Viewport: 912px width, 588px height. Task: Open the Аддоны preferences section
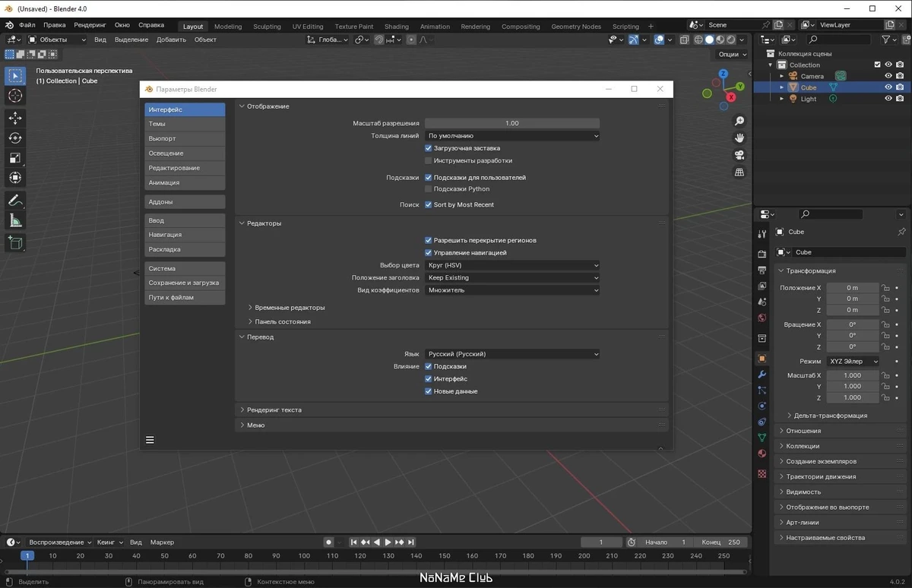[x=185, y=202]
